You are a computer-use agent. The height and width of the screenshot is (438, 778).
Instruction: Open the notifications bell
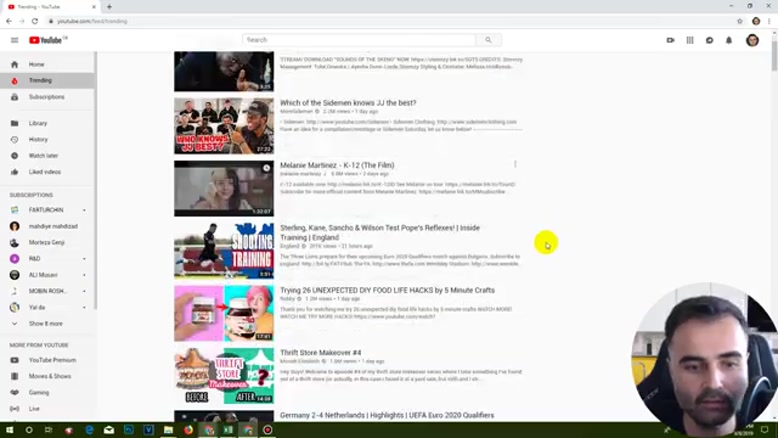[729, 40]
